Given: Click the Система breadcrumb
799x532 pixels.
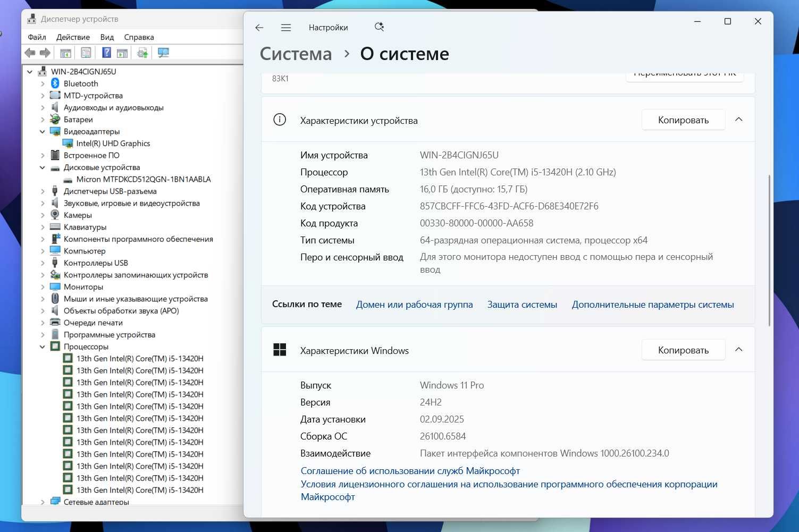Looking at the screenshot, I should [296, 54].
